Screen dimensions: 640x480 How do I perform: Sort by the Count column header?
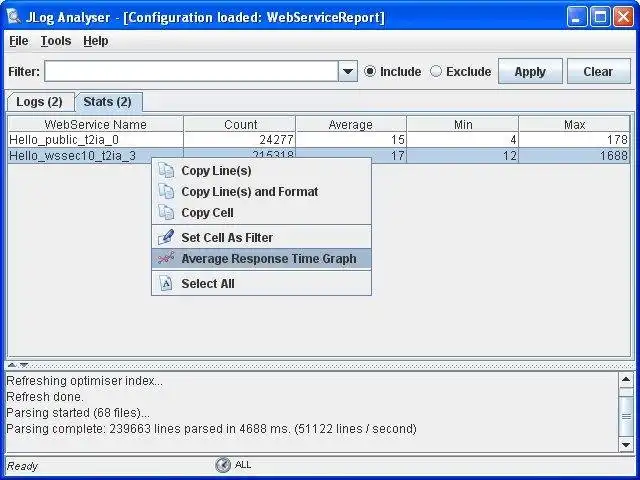[240, 124]
